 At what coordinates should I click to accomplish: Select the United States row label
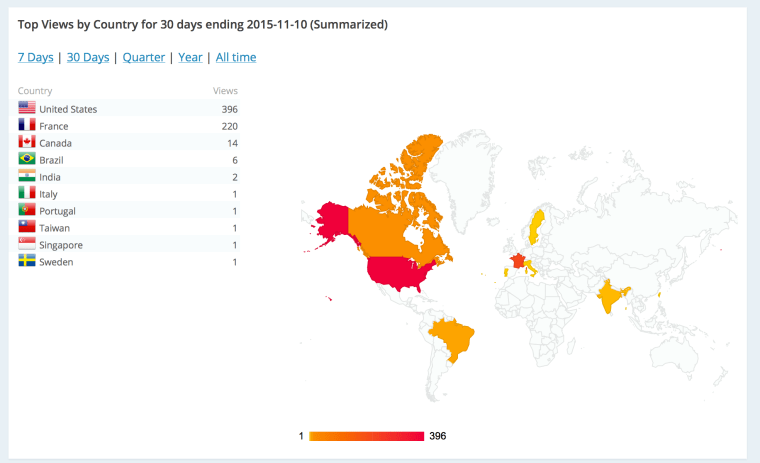pos(68,109)
